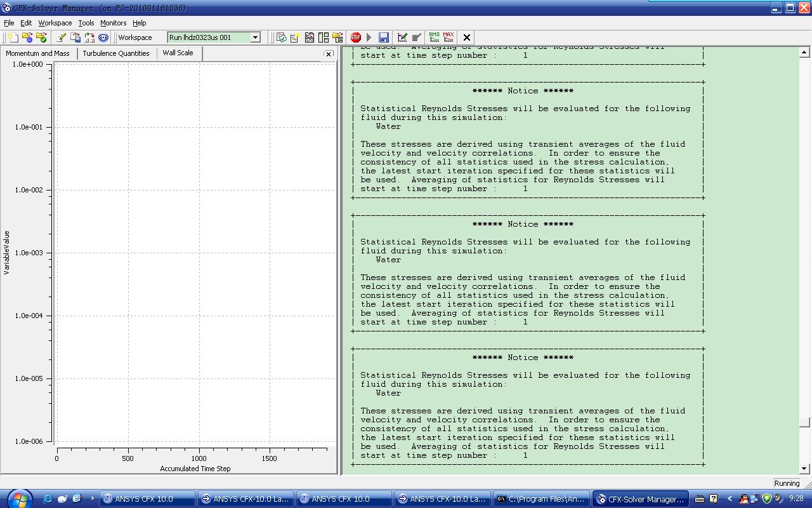Click the black X icon in toolbar
Viewport: 812px width, 508px height.
point(467,37)
